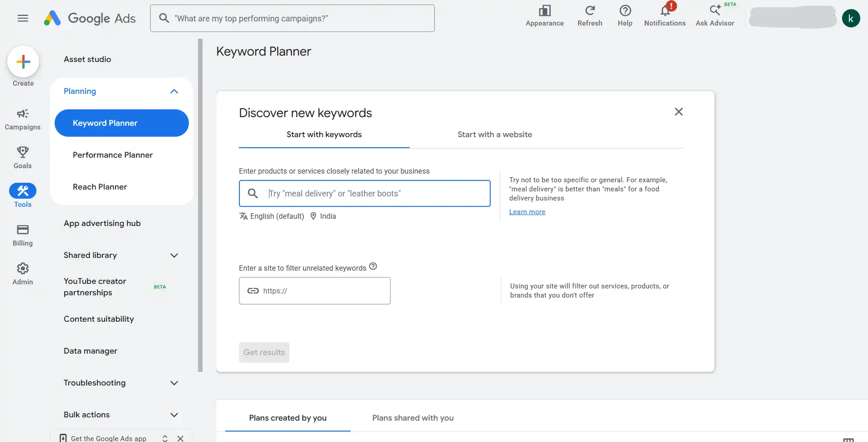This screenshot has width=868, height=442.
Task: Click the sidebar vertical scrollbar
Action: (200, 205)
